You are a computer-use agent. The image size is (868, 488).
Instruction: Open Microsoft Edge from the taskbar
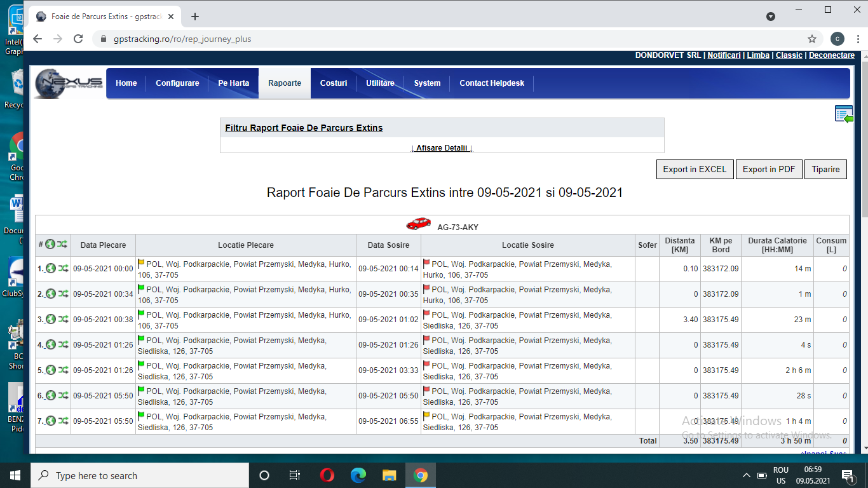point(358,475)
